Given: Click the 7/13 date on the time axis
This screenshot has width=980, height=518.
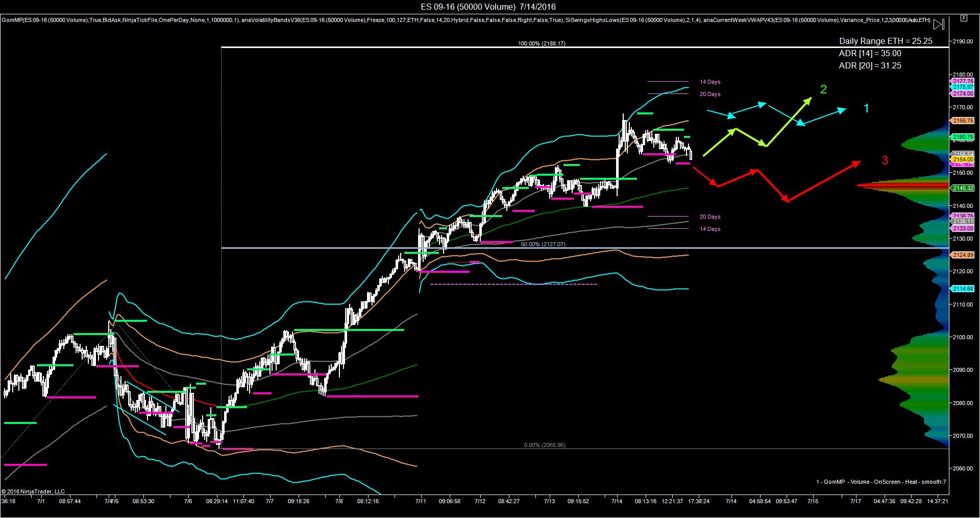Looking at the screenshot, I should click(550, 501).
